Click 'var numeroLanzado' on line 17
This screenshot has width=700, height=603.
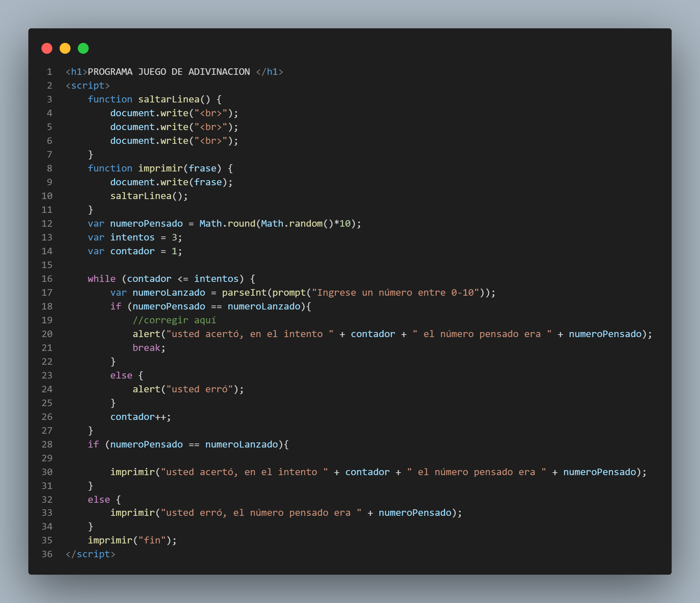[158, 292]
